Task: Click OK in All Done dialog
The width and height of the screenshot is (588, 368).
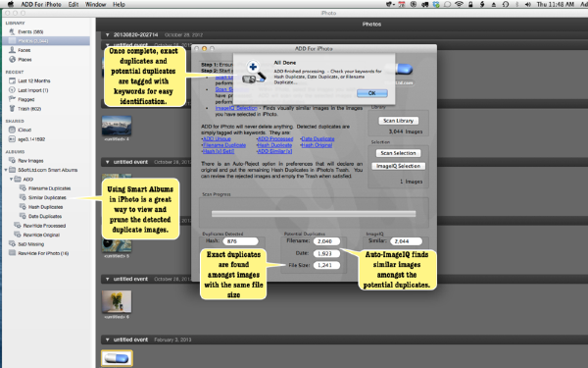Action: pos(372,93)
